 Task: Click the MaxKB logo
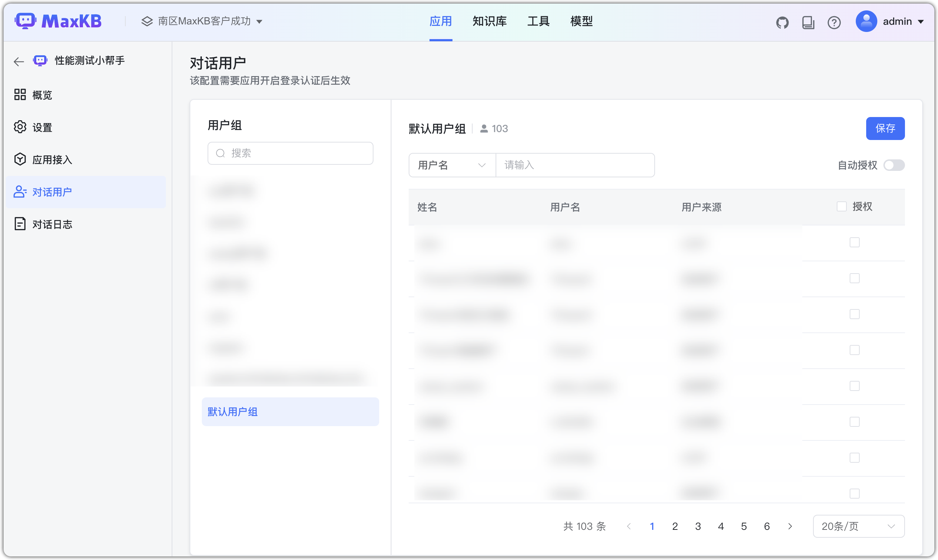(x=58, y=21)
